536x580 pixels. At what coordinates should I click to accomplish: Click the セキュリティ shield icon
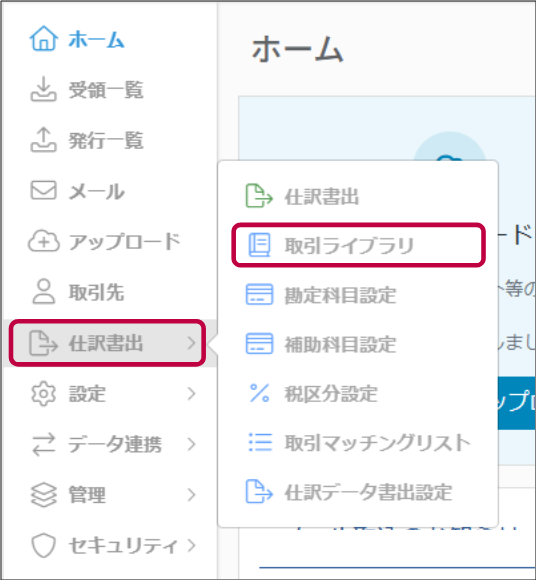click(44, 545)
